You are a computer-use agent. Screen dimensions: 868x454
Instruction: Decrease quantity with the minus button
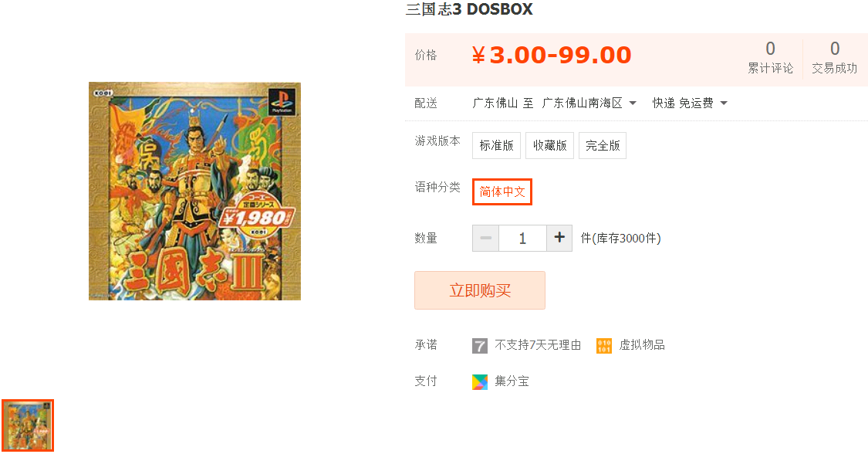pos(485,238)
